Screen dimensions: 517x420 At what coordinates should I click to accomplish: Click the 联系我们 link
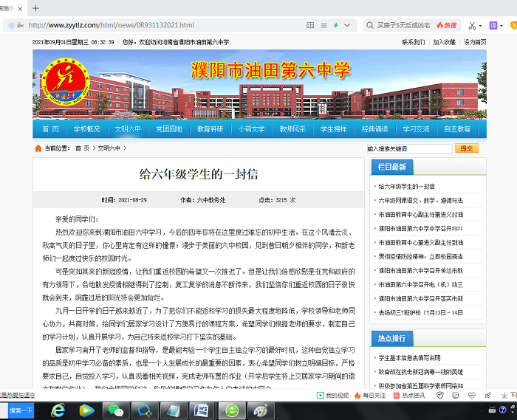[413, 42]
